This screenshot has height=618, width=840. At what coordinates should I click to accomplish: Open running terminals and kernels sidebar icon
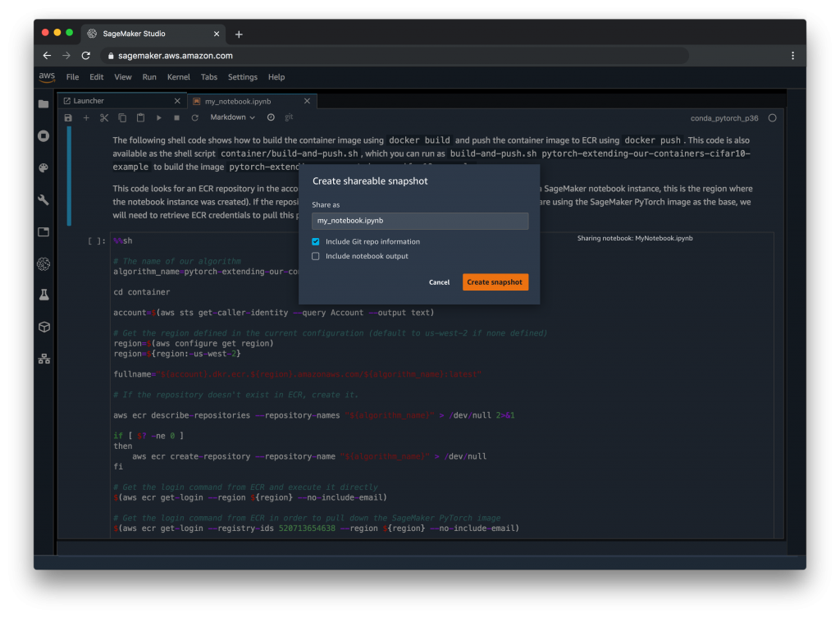click(44, 135)
